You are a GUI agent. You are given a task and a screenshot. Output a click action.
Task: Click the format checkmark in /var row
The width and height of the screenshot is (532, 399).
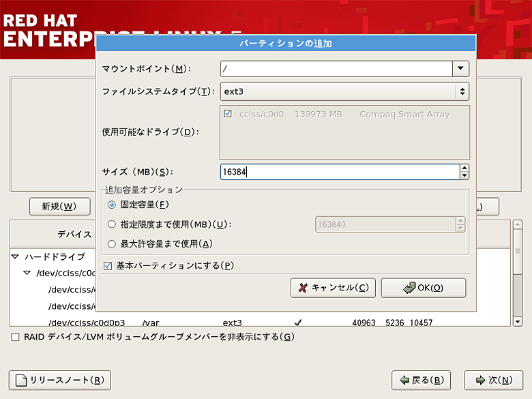pos(298,323)
